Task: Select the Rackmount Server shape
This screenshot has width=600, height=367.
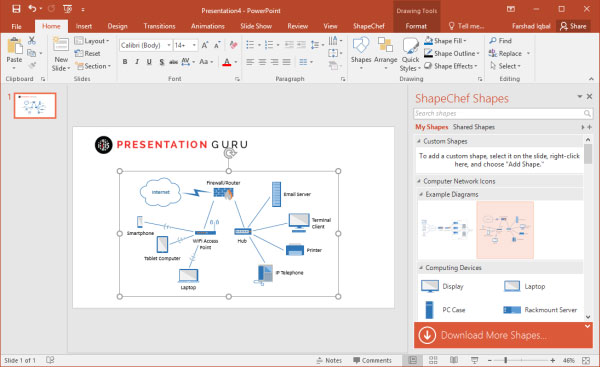Action: pyautogui.click(x=540, y=310)
